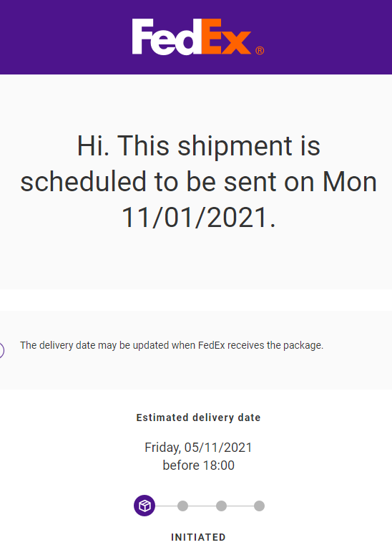Click the delivery date may be updated notice
This screenshot has width=392, height=555.
pyautogui.click(x=172, y=345)
